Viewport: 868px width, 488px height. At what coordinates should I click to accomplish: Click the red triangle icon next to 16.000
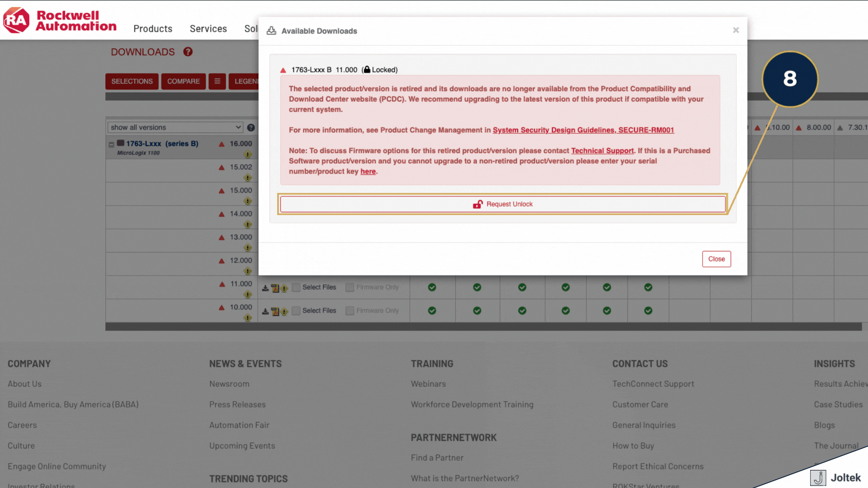[x=221, y=143]
